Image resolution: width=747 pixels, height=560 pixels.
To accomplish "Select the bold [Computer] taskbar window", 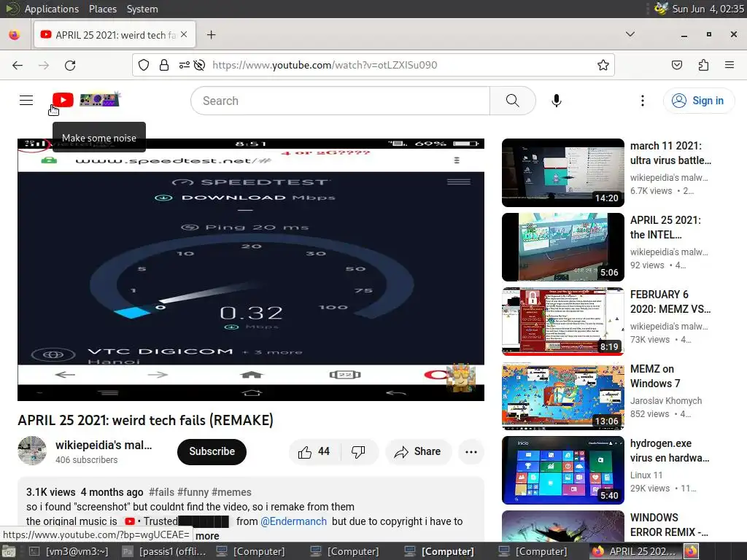I will [438, 551].
